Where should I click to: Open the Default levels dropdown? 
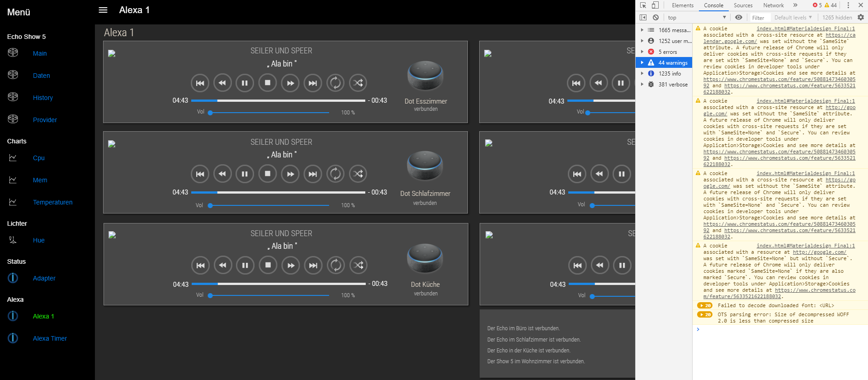pyautogui.click(x=793, y=17)
